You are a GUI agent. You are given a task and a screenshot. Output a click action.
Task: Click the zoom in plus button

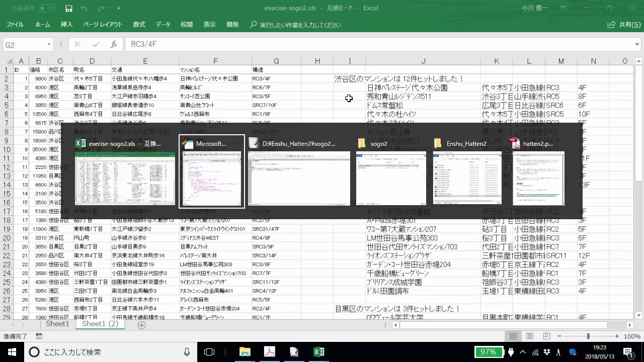pyautogui.click(x=617, y=336)
